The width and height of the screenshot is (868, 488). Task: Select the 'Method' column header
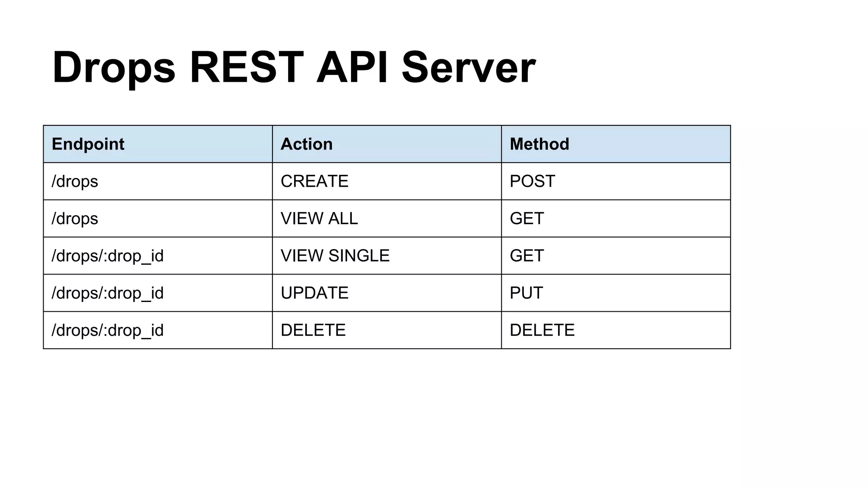[x=616, y=144]
